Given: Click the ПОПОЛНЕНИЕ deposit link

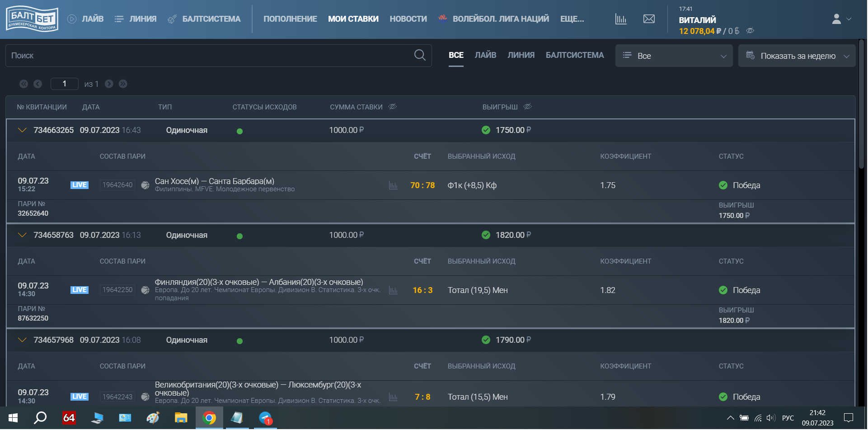Looking at the screenshot, I should click(x=290, y=19).
